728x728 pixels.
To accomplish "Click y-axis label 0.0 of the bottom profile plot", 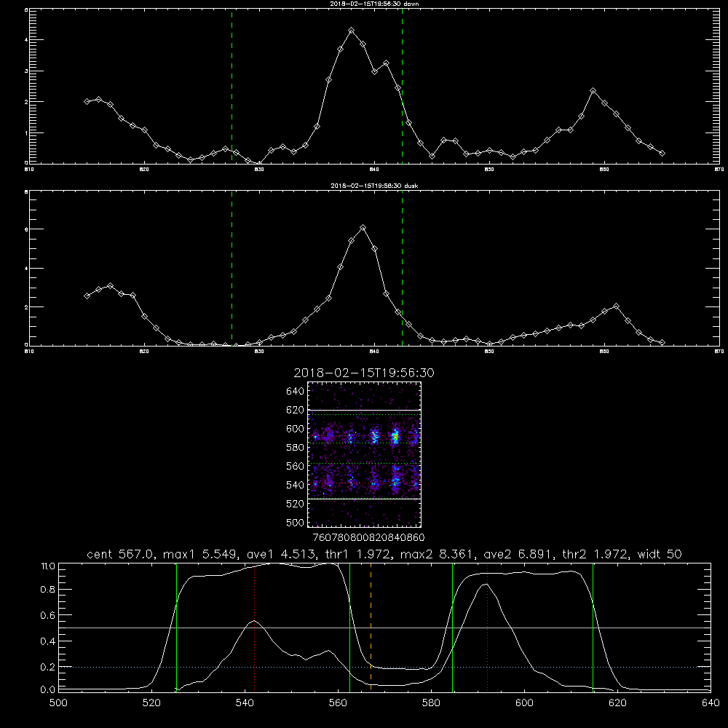I will (x=47, y=690).
